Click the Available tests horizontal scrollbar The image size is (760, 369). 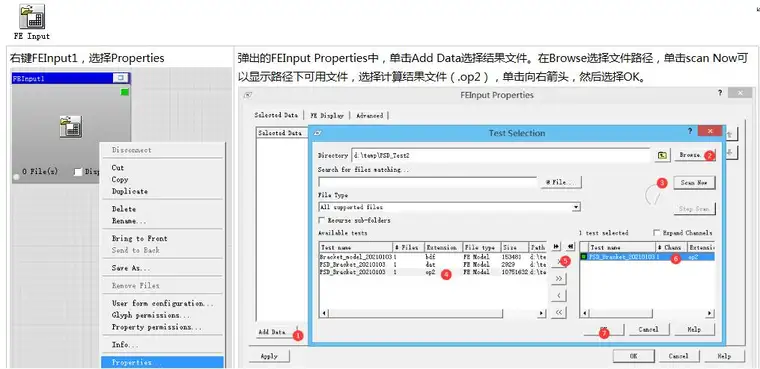pyautogui.click(x=432, y=313)
